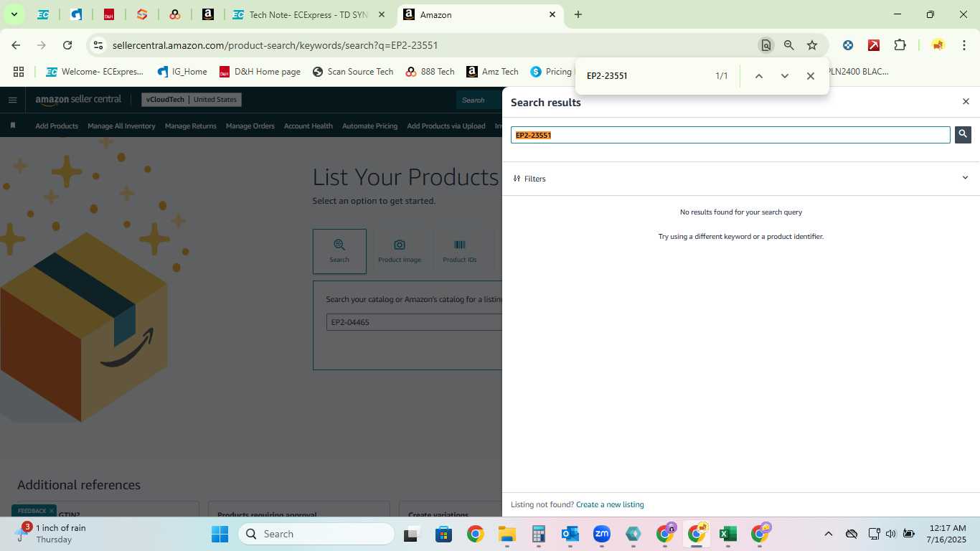Select the Product IDs barcode tile

[460, 251]
